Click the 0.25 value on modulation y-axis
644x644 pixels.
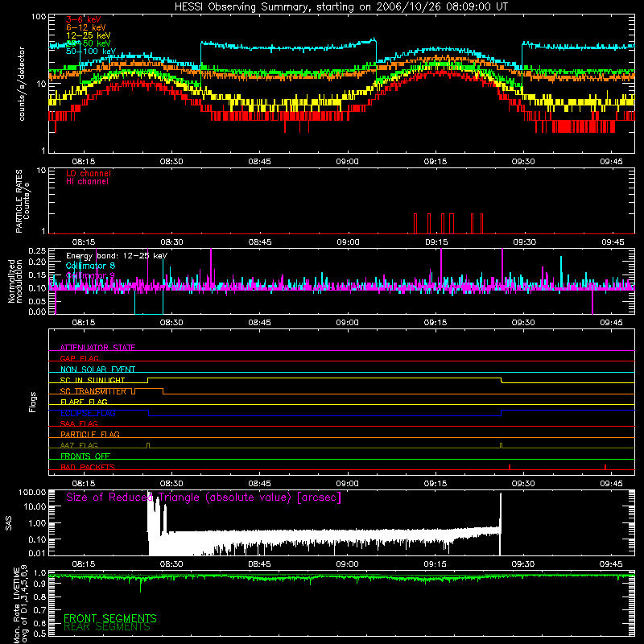(x=37, y=250)
